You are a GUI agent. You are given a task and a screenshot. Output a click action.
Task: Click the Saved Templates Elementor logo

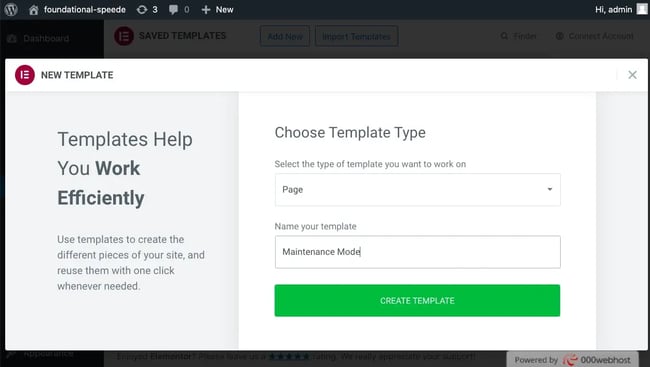[x=124, y=36]
